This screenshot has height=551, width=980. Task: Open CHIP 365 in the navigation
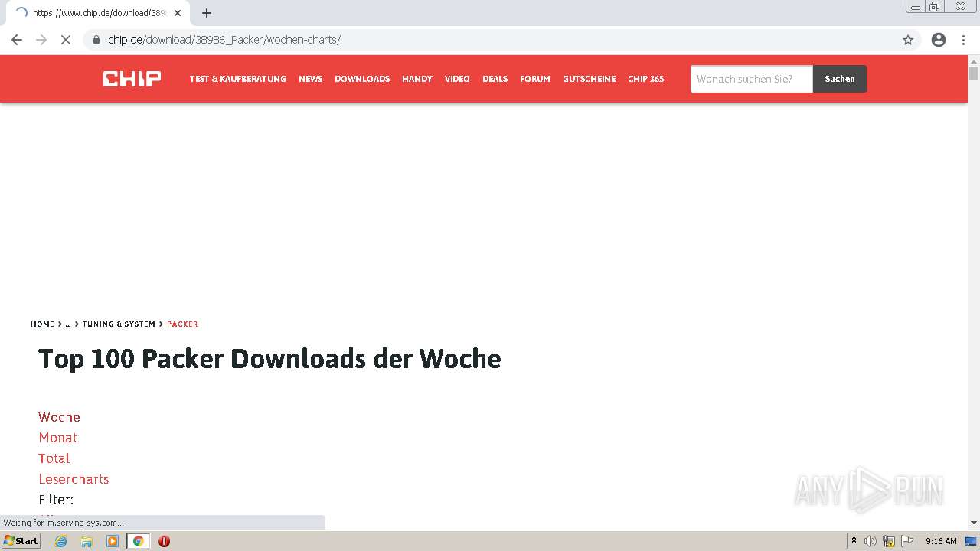645,79
